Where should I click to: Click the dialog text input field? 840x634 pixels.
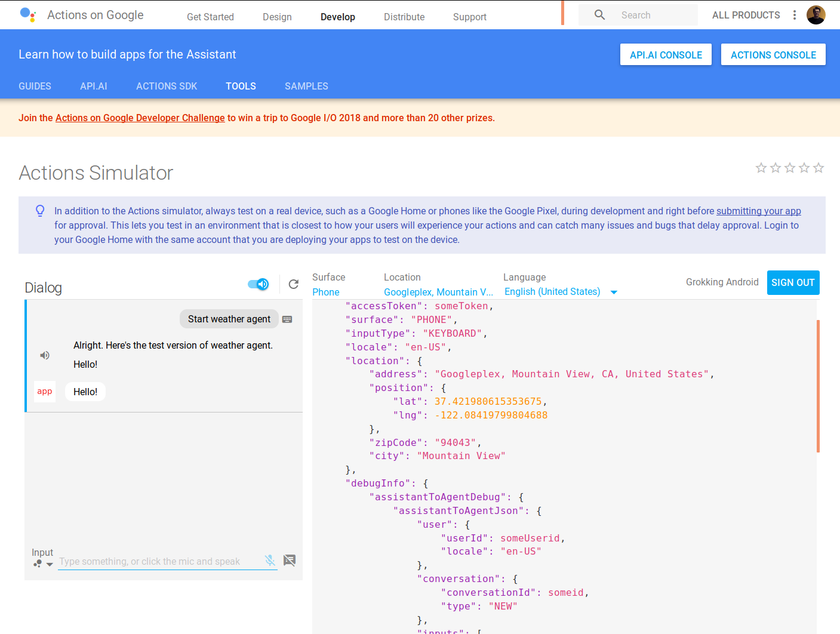160,561
